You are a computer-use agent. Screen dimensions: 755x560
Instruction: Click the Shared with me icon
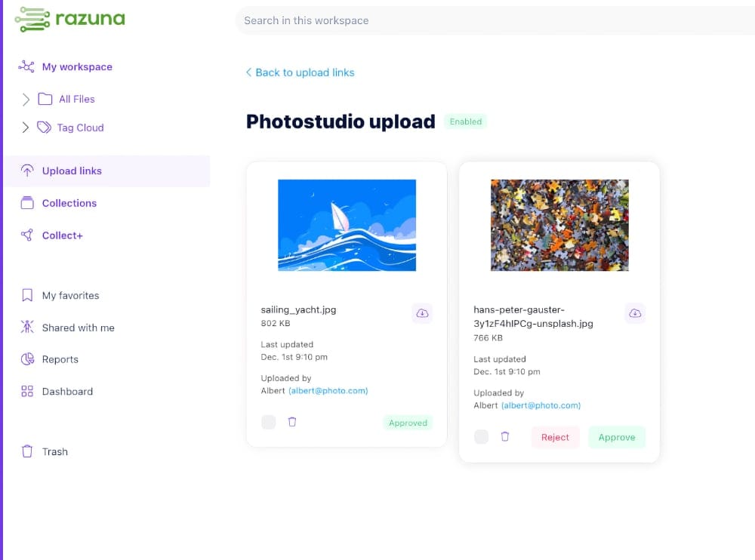pos(27,327)
